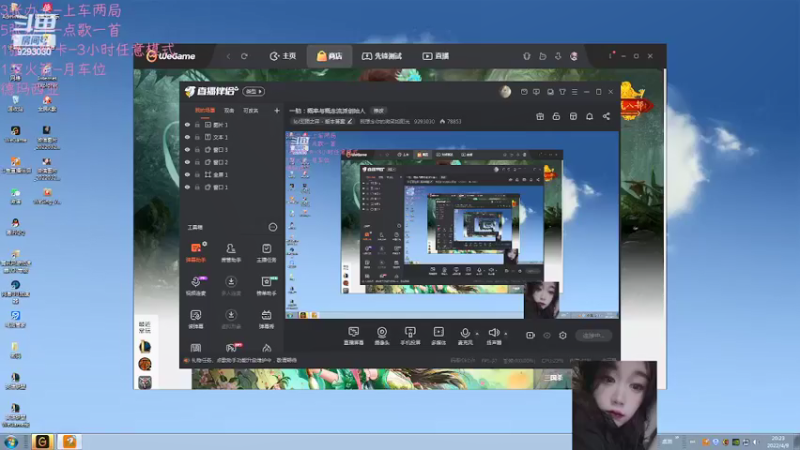Image resolution: width=800 pixels, height=450 pixels.
Task: Open WeGame 主页 tab
Action: click(x=283, y=56)
